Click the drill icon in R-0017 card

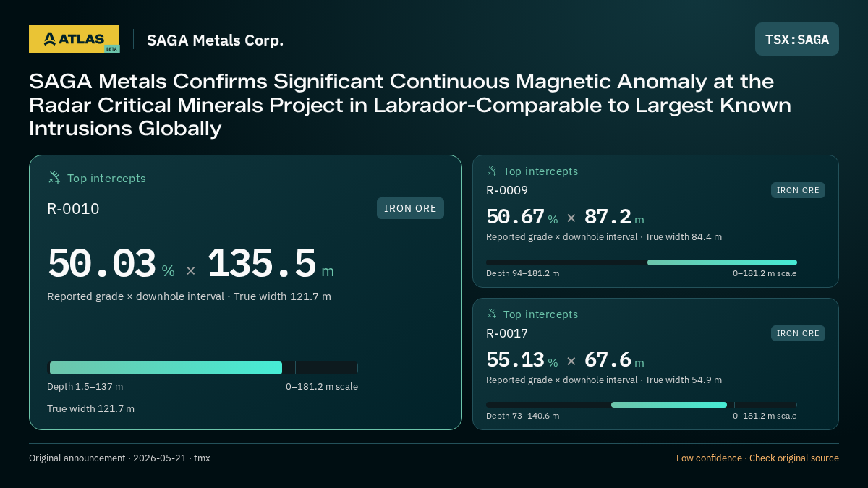click(492, 314)
